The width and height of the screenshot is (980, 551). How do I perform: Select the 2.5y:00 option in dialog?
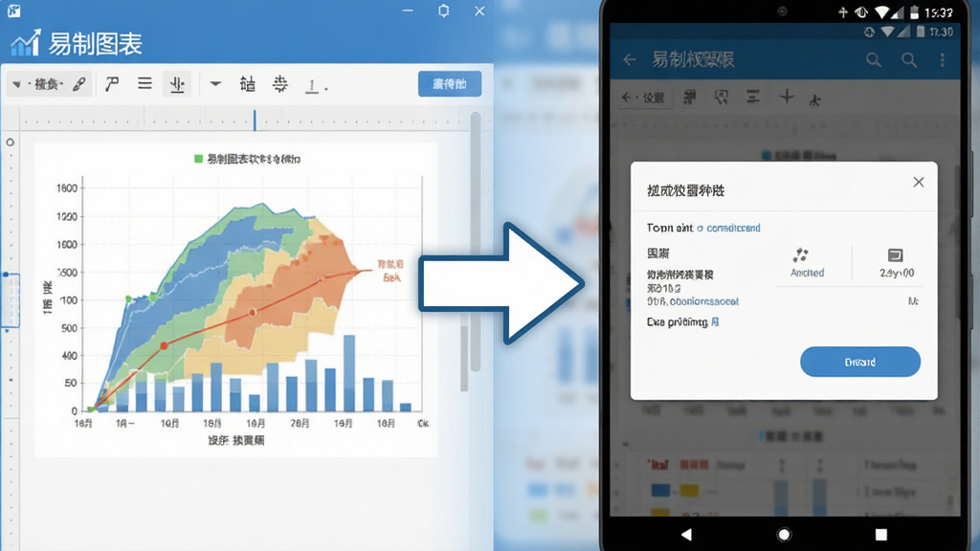pyautogui.click(x=896, y=262)
